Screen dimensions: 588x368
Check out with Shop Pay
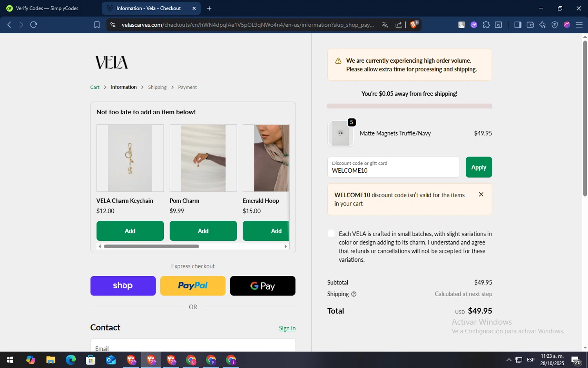(x=123, y=286)
